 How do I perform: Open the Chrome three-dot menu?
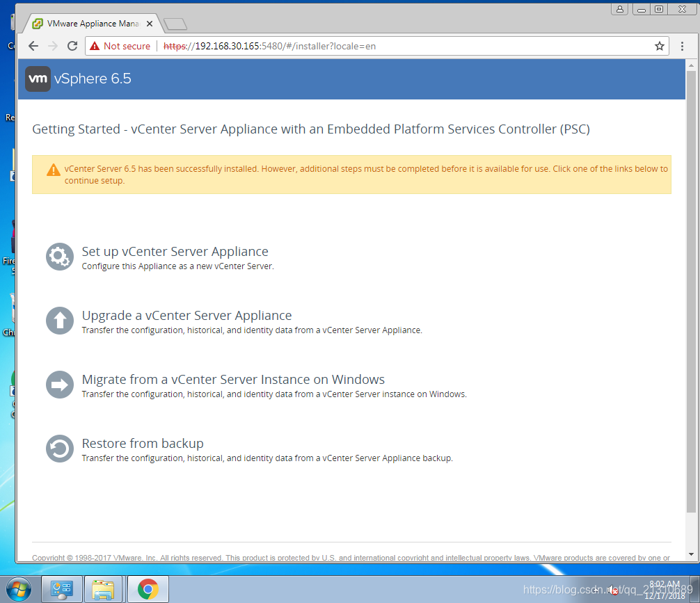coord(682,46)
